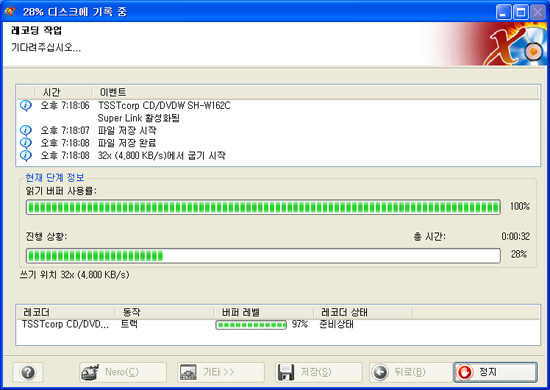550x390 pixels.
Task: Click the Nero icon on Nero(C) button
Action: click(90, 372)
